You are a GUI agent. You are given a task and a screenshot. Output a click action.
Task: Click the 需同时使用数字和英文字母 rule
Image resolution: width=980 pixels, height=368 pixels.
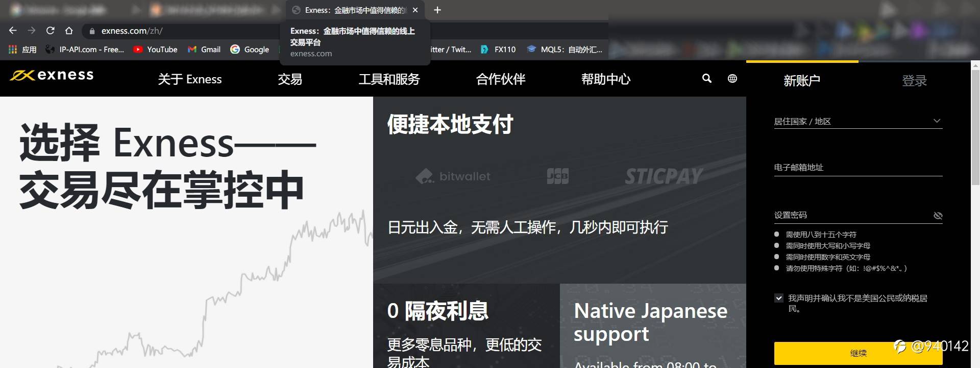click(828, 257)
